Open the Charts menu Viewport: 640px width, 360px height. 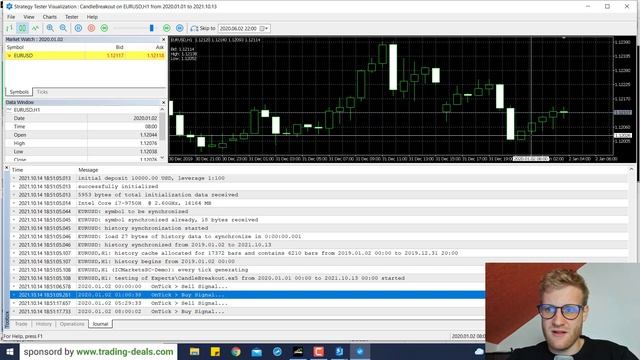tap(50, 17)
